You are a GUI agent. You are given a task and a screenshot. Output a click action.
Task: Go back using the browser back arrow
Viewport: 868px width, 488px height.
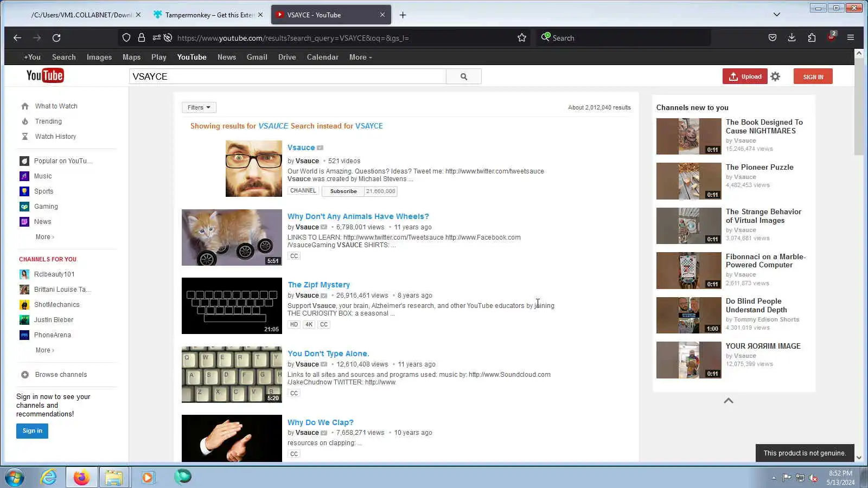(17, 38)
